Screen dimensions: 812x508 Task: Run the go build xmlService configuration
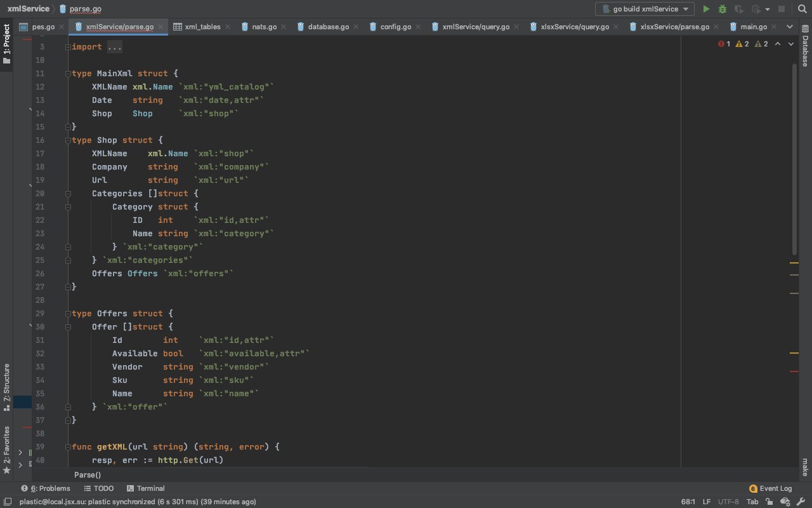click(706, 9)
